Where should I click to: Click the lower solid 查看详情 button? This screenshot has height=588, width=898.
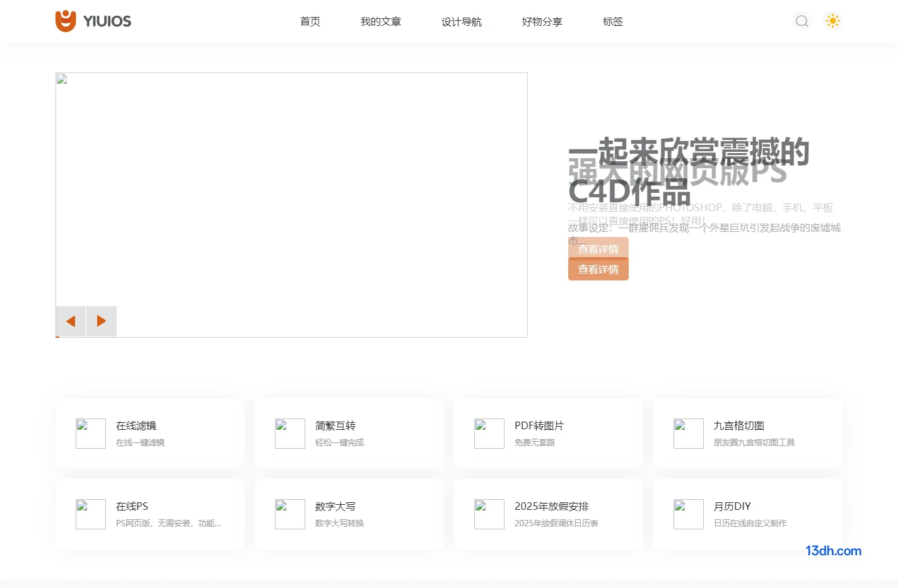[x=598, y=270]
